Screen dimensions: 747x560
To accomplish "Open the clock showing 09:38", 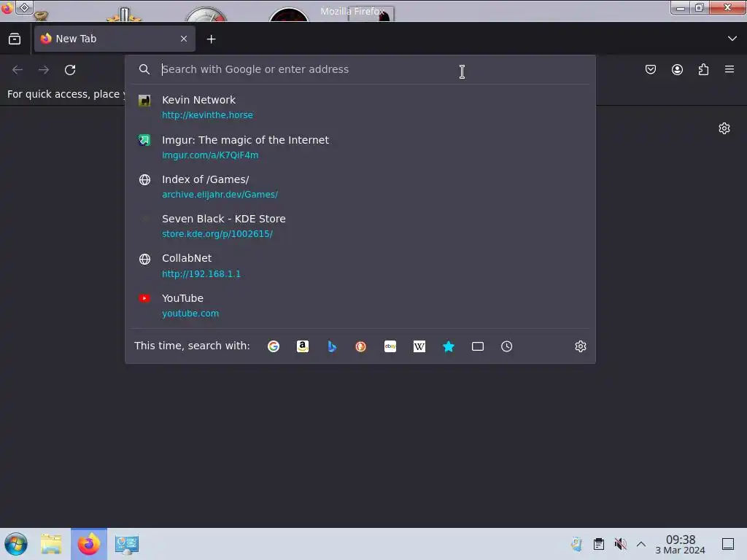I will click(681, 544).
